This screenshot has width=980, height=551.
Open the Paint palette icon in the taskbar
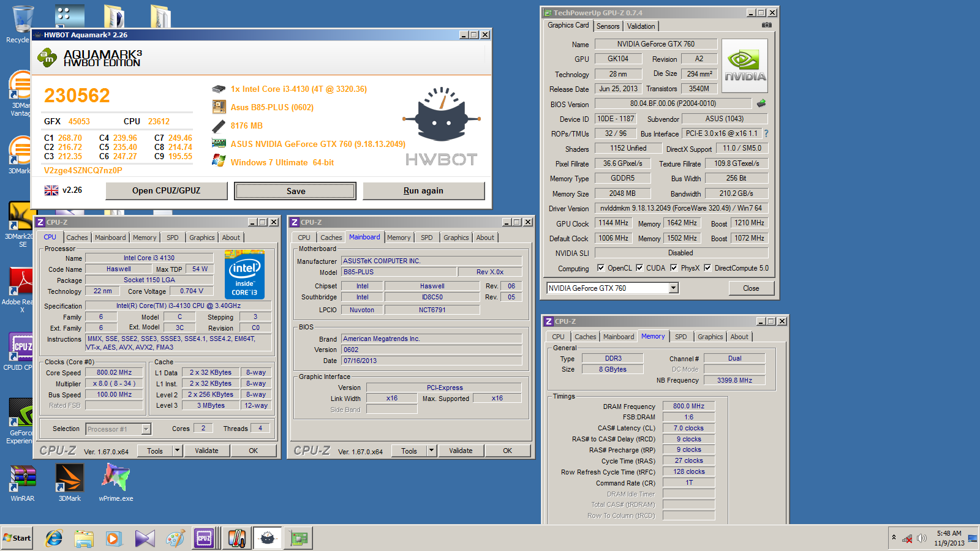point(175,538)
